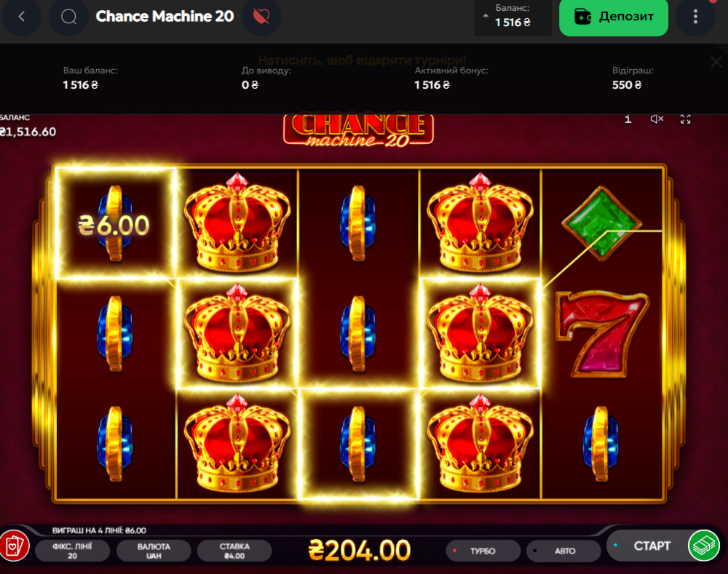Open the three-dot options menu
The width and height of the screenshot is (728, 574).
[x=695, y=17]
